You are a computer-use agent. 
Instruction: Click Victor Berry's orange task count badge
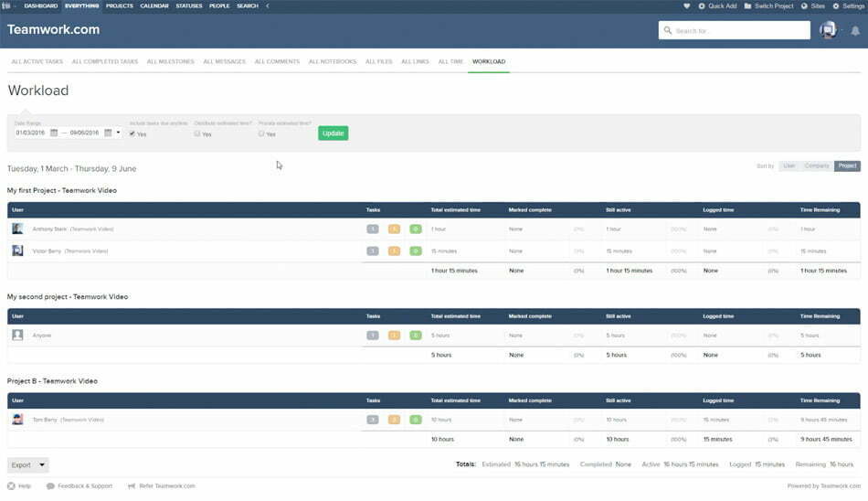click(x=394, y=251)
